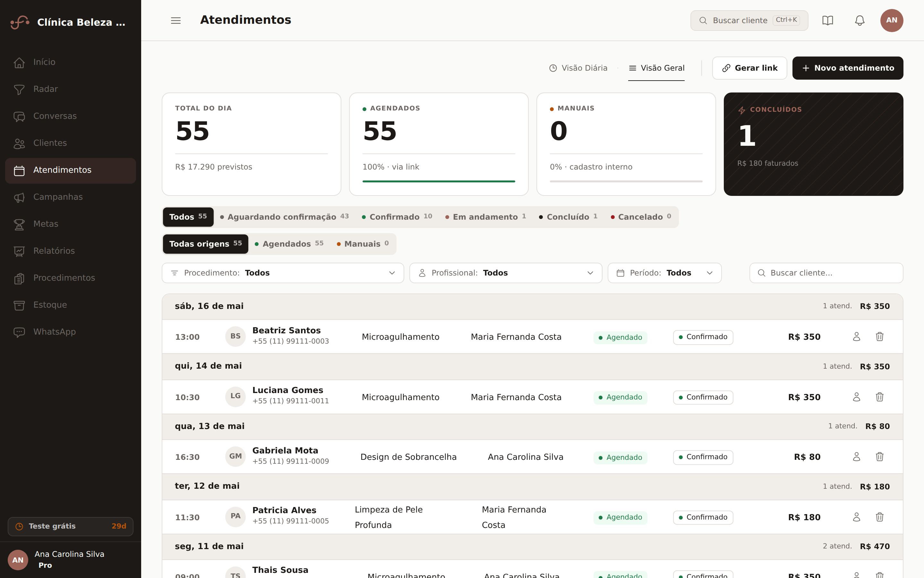The image size is (924, 578).
Task: Click the Buscar cliente... filter field
Action: tap(826, 273)
